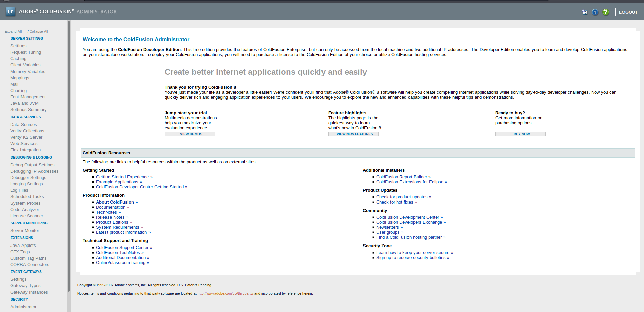The height and width of the screenshot is (312, 644).
Task: View Log Files page
Action: click(x=19, y=190)
